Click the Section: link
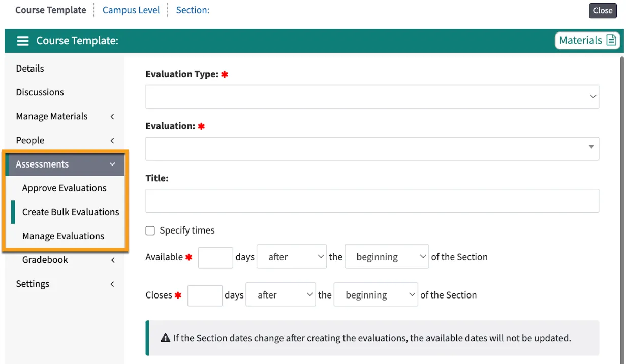626x364 pixels. 193,10
